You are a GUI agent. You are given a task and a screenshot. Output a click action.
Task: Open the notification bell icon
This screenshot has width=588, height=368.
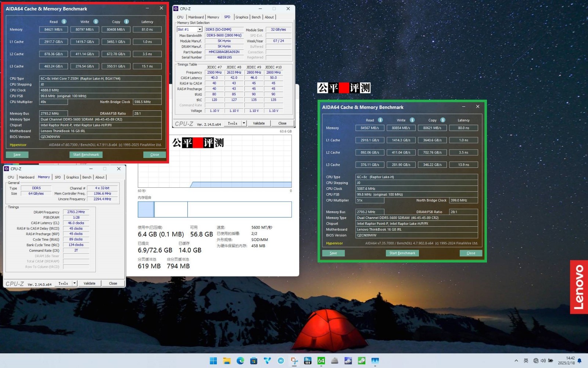[580, 361]
